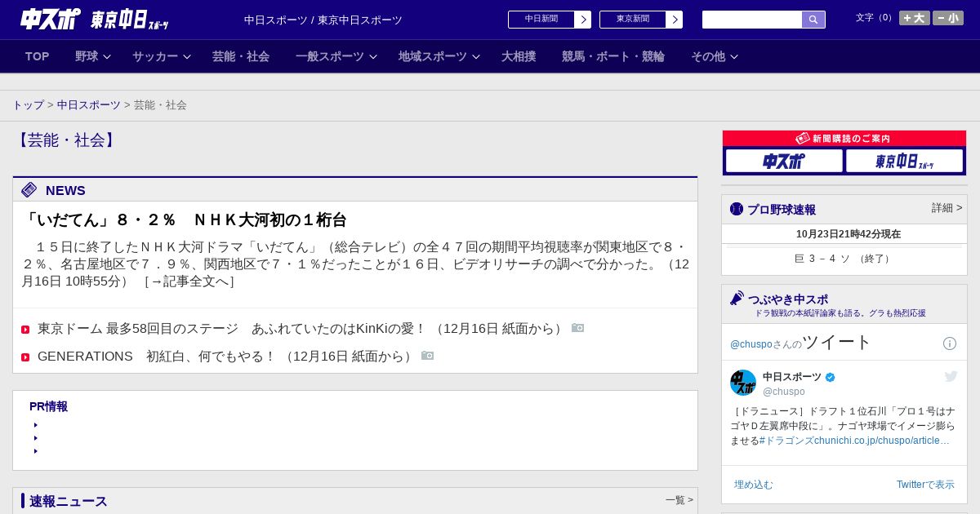Viewport: 980px width, 514px height.
Task: Select 競馬・ボート・競輪 menu item
Action: point(613,56)
